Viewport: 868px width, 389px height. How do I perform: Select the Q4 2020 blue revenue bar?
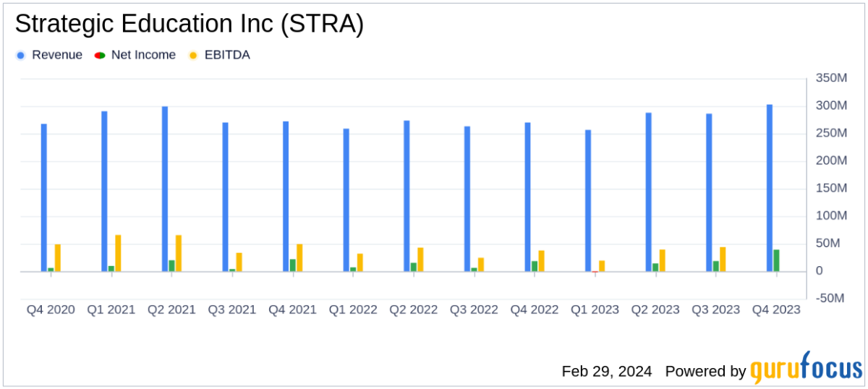pyautogui.click(x=44, y=197)
